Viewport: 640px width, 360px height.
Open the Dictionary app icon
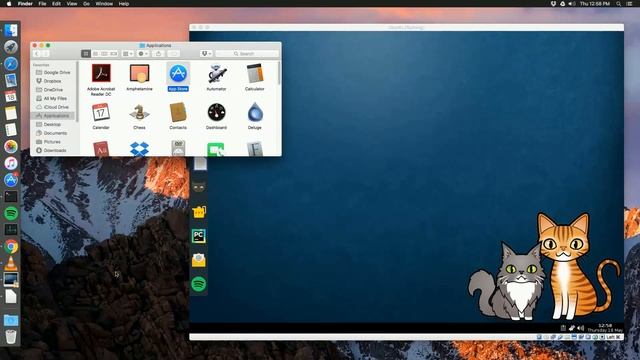[x=101, y=149]
